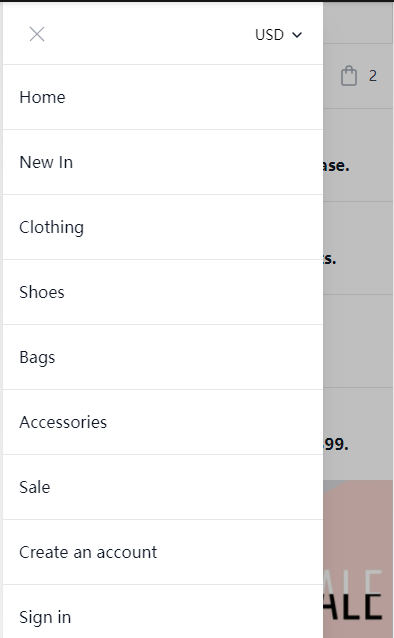The width and height of the screenshot is (394, 638).
Task: Select the Clothing category
Action: point(163,227)
